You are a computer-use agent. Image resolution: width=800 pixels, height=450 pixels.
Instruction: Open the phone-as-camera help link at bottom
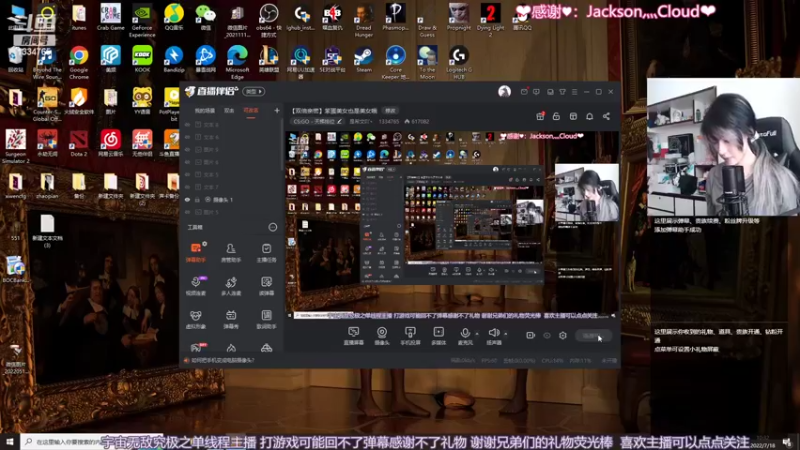[223, 360]
